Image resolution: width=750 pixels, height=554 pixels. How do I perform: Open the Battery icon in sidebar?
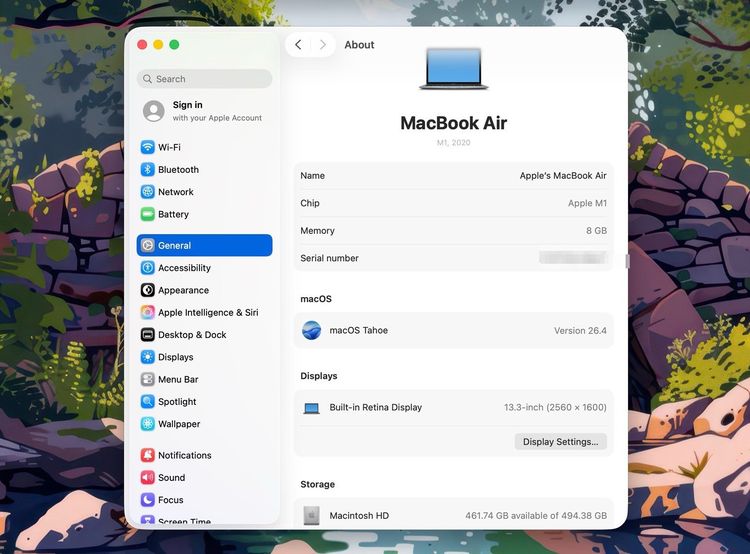click(x=148, y=214)
